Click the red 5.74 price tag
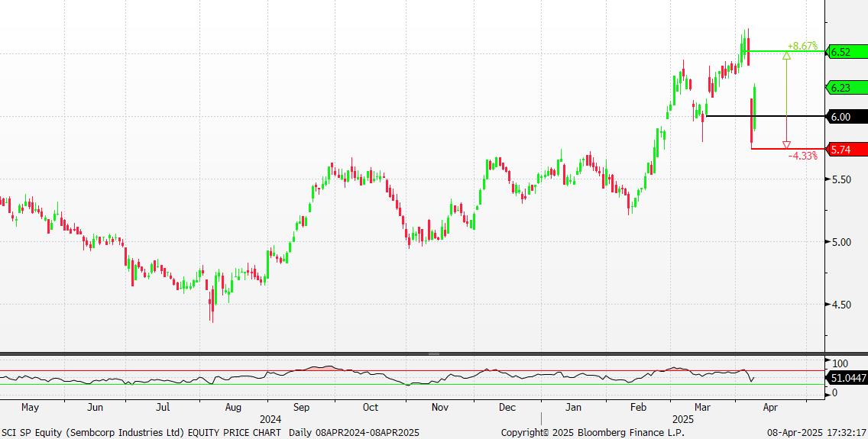This screenshot has height=439, width=868. click(x=844, y=149)
